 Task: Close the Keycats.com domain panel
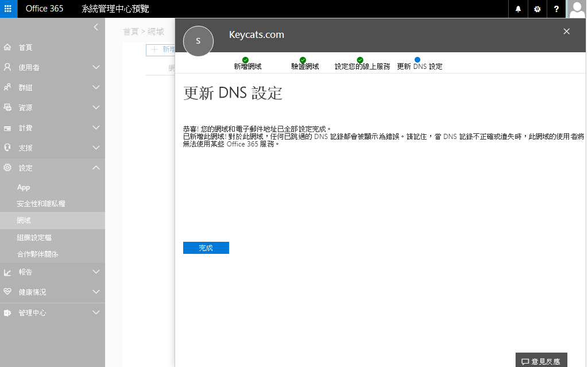(x=567, y=32)
